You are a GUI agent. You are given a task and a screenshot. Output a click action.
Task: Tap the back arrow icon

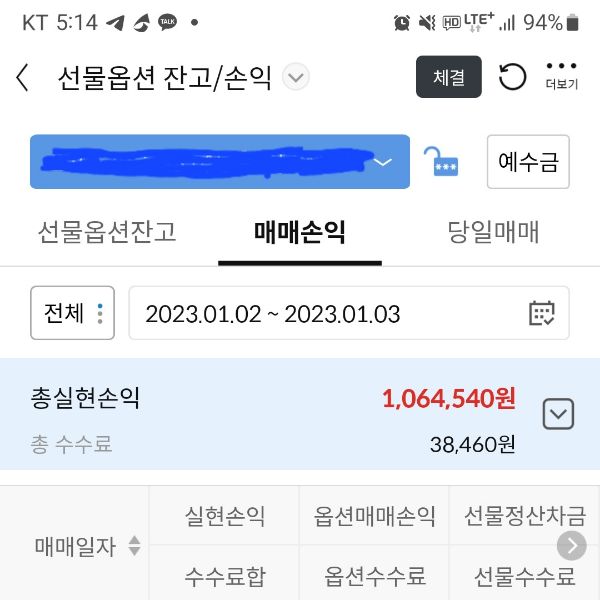22,77
